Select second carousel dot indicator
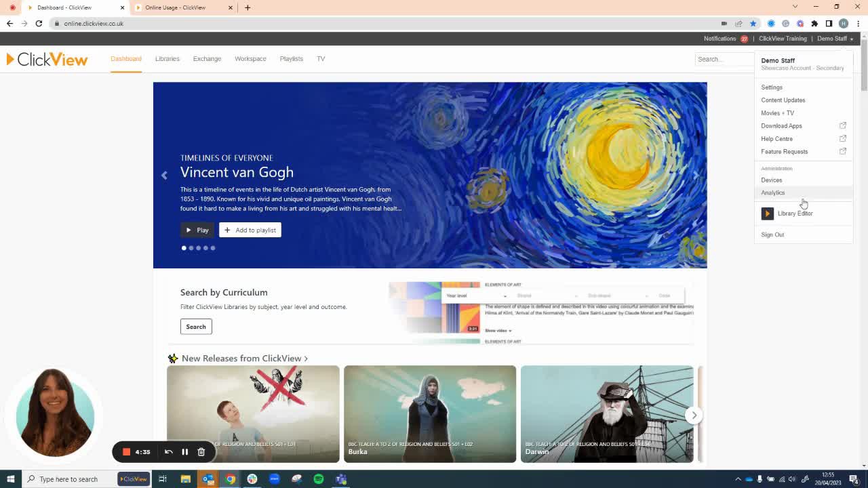 coord(191,248)
